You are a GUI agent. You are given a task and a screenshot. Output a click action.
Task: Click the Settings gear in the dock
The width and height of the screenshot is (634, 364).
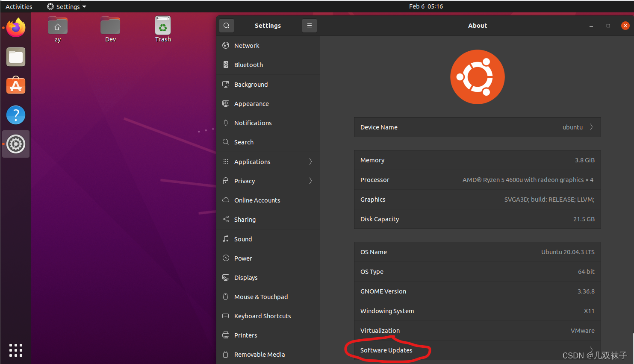(x=16, y=144)
